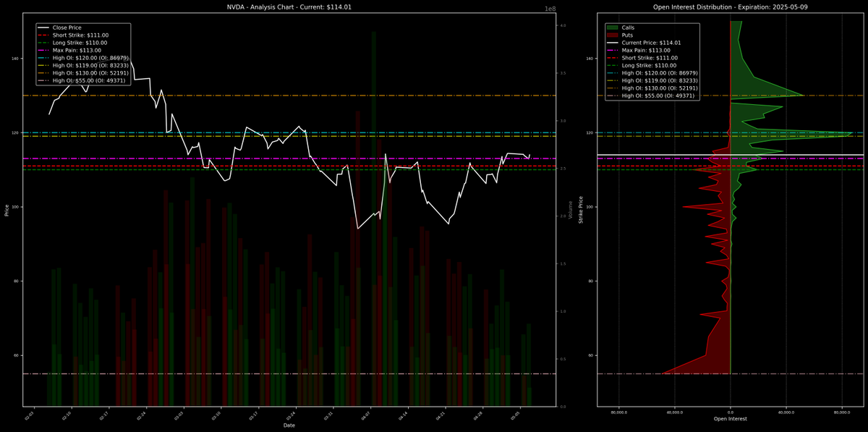Select Max Pain $113.00 in left chart legend

coord(69,51)
